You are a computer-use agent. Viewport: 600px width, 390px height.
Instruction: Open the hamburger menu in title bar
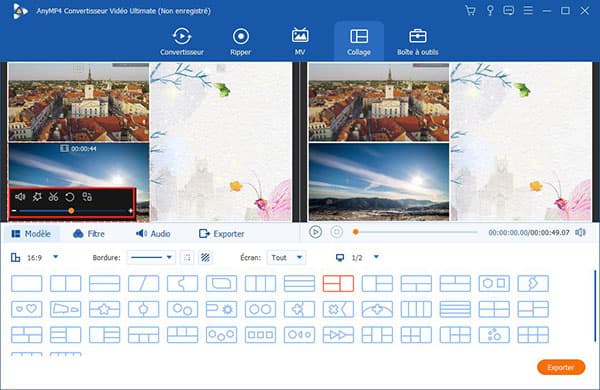tap(528, 10)
